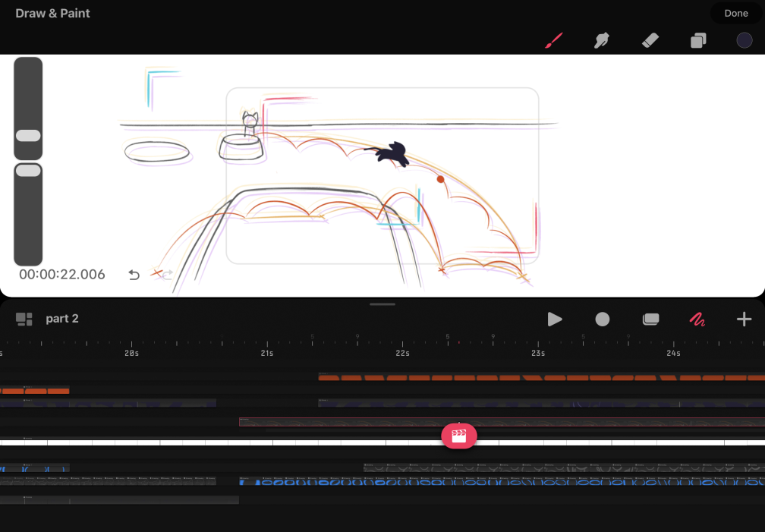Click the 24s mark on the ruler
765x532 pixels.
pyautogui.click(x=673, y=353)
